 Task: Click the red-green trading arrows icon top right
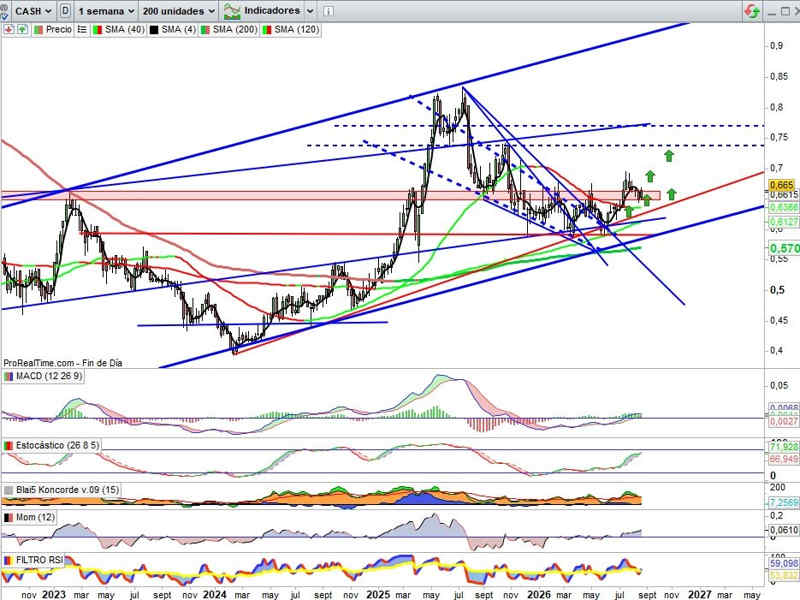(752, 11)
